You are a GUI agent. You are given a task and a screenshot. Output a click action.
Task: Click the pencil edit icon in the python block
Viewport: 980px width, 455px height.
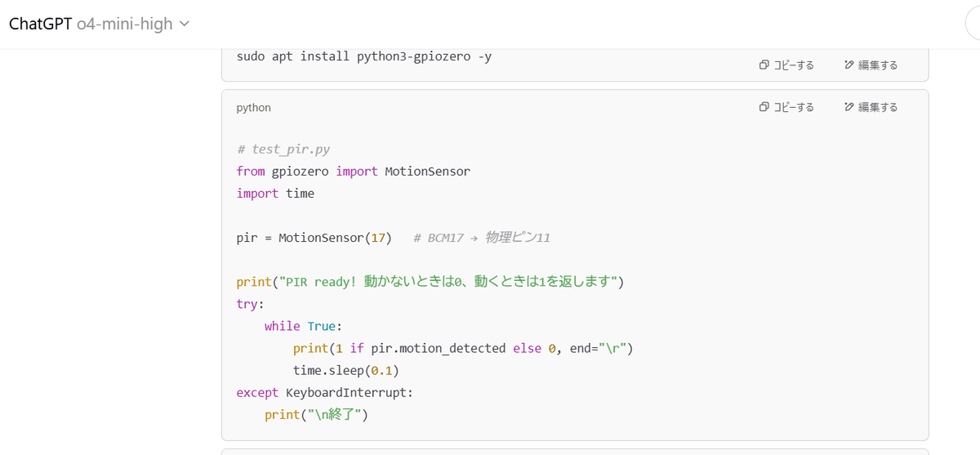click(x=849, y=107)
